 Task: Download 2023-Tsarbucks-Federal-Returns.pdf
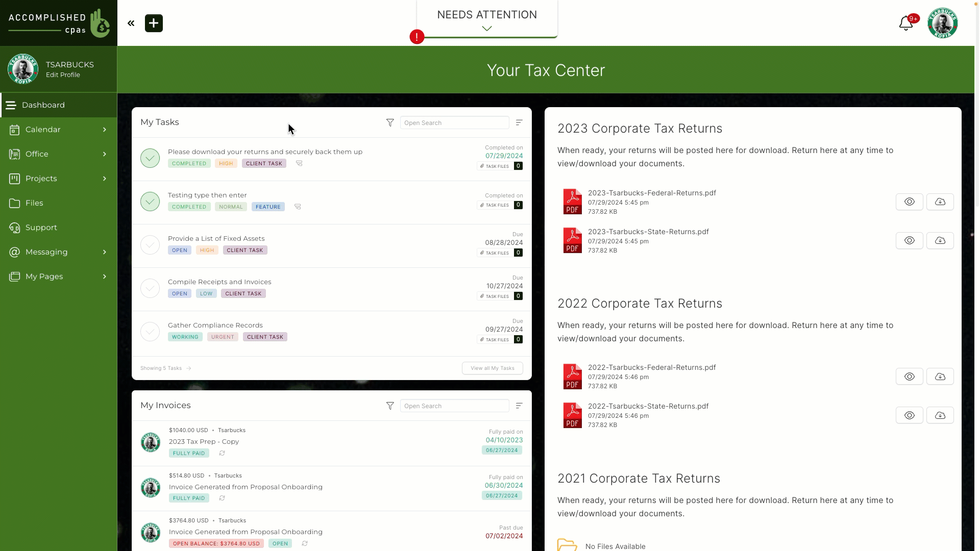point(940,201)
